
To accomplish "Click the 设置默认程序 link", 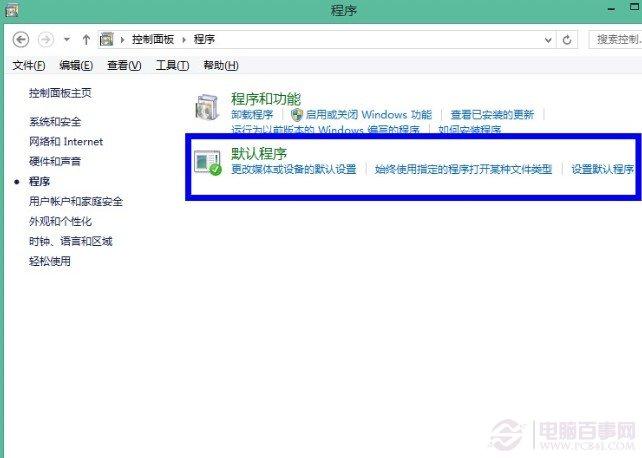I will 603,169.
